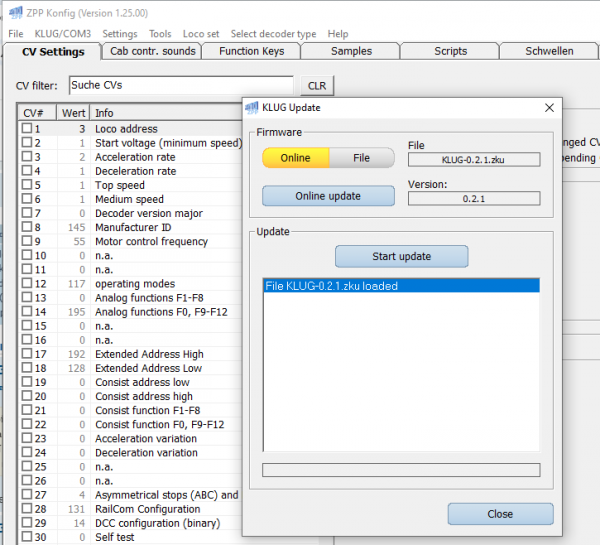Click the Start update button

[401, 256]
